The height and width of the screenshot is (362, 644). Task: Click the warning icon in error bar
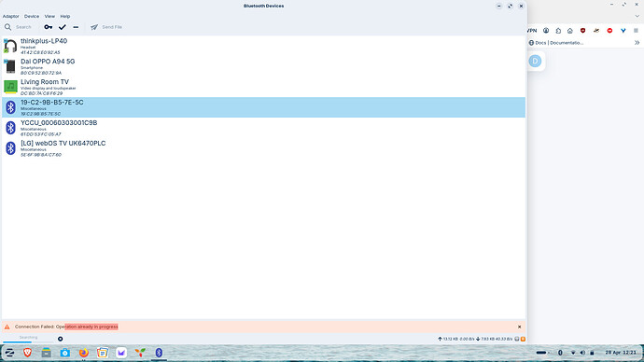(7, 327)
